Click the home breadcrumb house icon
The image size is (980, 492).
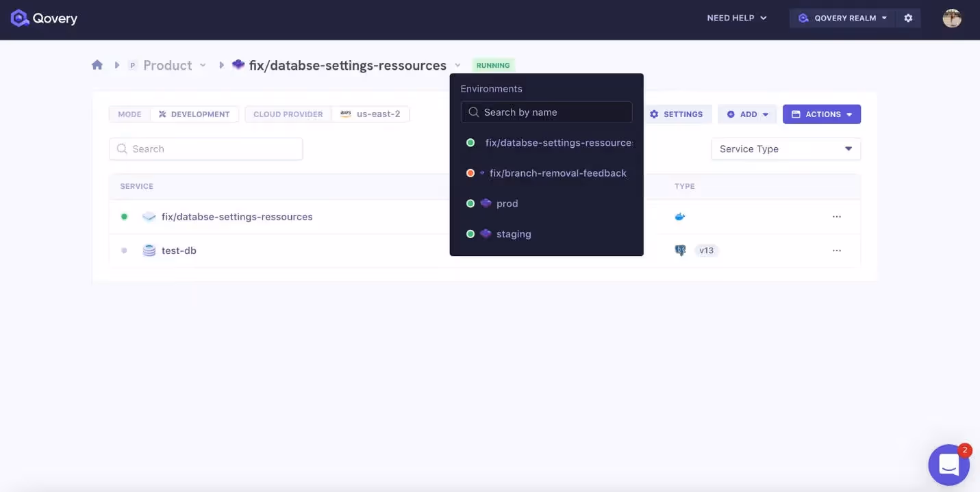click(97, 64)
